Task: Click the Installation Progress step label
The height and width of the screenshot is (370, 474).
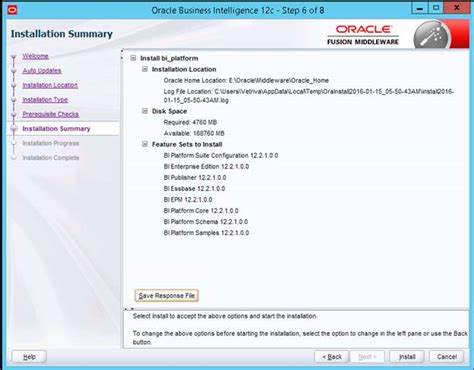Action: click(51, 143)
